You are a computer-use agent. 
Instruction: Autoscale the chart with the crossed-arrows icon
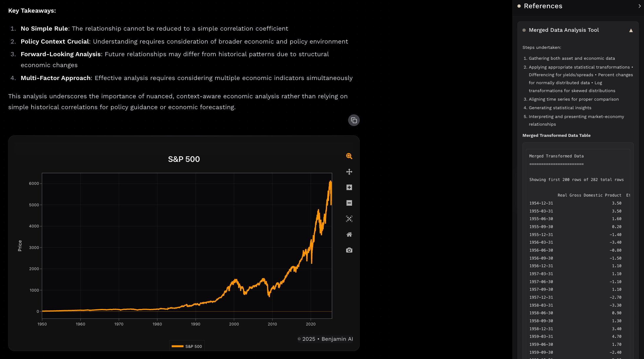349,219
